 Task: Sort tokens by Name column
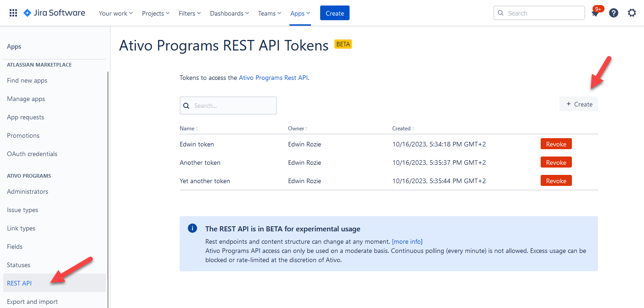(x=189, y=129)
